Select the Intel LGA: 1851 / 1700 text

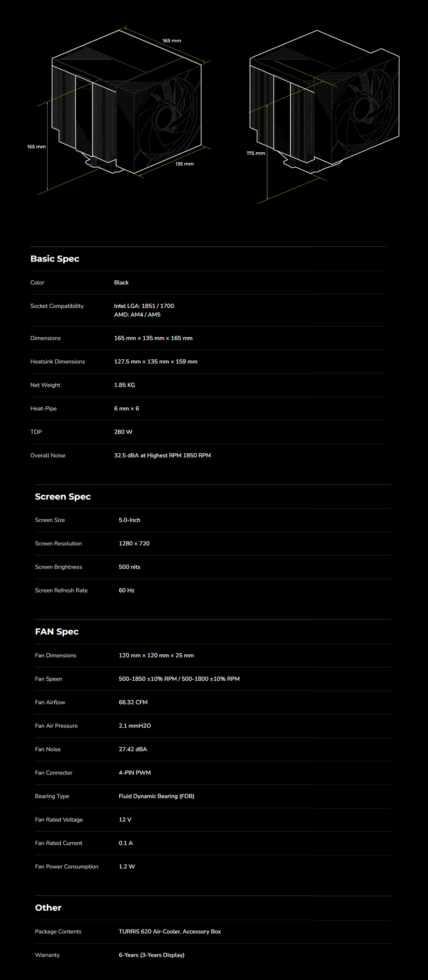(x=144, y=306)
